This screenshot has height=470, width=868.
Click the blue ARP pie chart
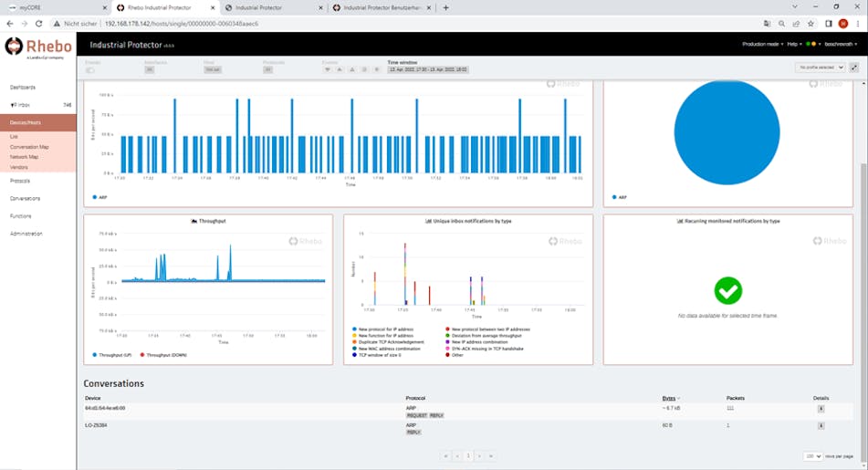point(727,132)
